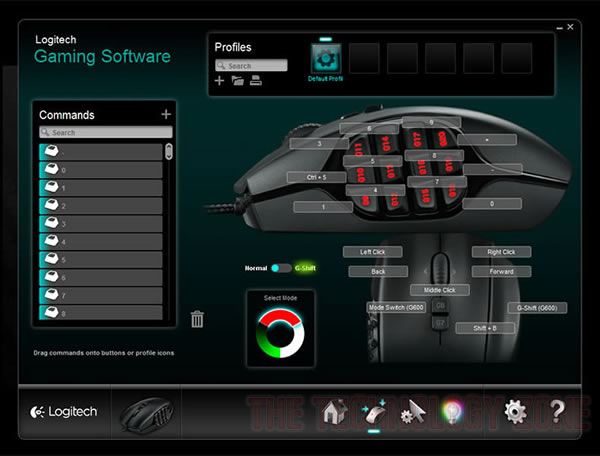Select the white segment of mode ring
Screen dimensions: 600x456
coord(294,340)
